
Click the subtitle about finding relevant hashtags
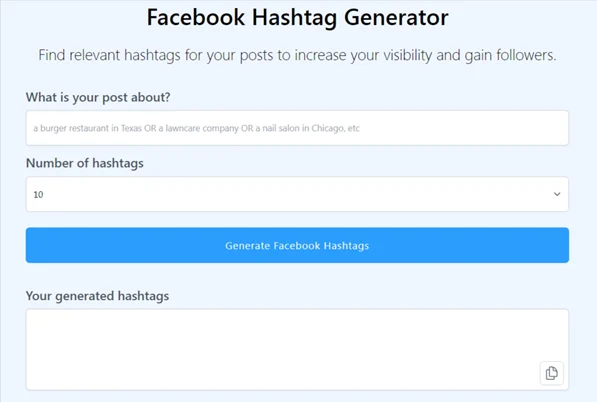[297, 56]
